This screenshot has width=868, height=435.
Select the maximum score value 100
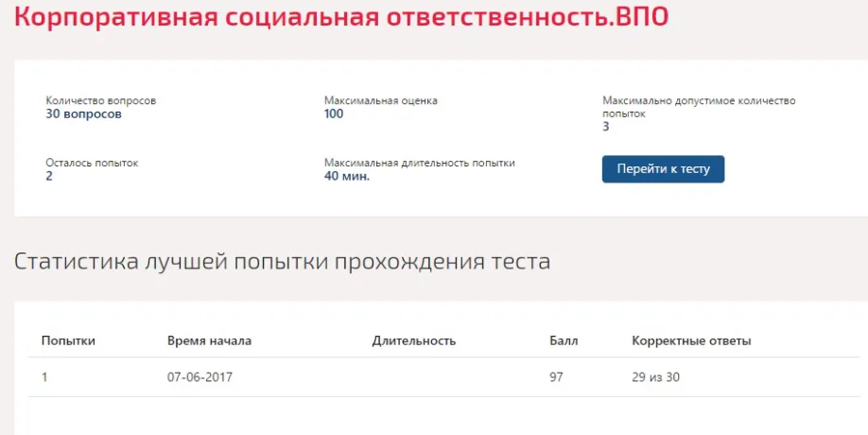point(334,114)
